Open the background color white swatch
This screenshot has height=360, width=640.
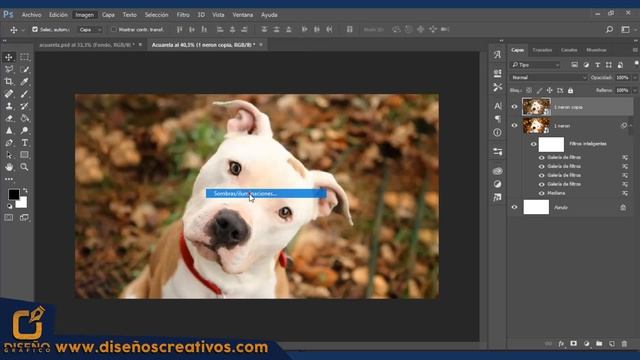click(22, 203)
